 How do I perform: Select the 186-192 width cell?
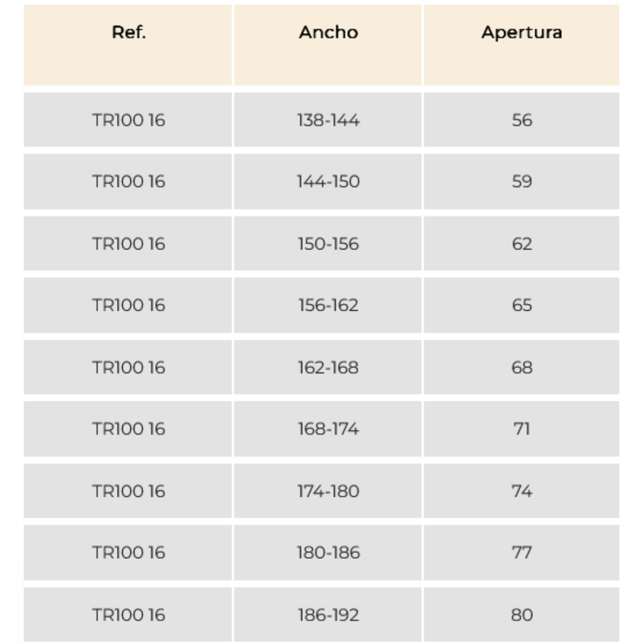click(328, 614)
